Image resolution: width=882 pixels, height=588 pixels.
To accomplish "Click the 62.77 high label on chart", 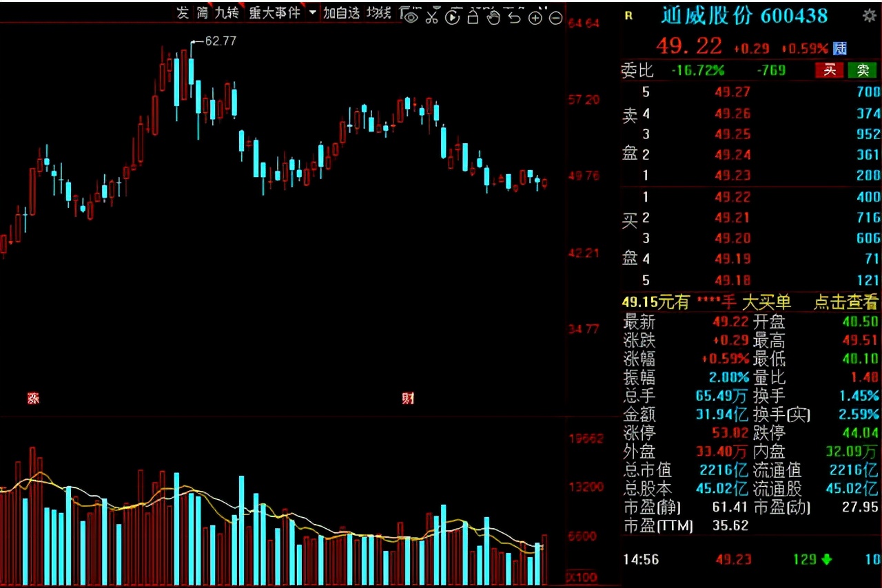I will (x=220, y=41).
